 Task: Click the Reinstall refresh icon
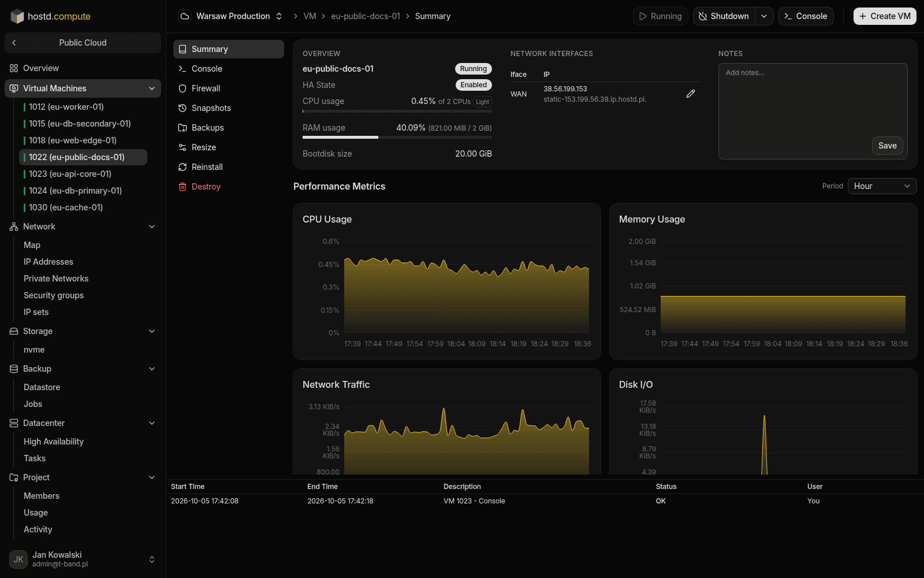click(x=182, y=167)
